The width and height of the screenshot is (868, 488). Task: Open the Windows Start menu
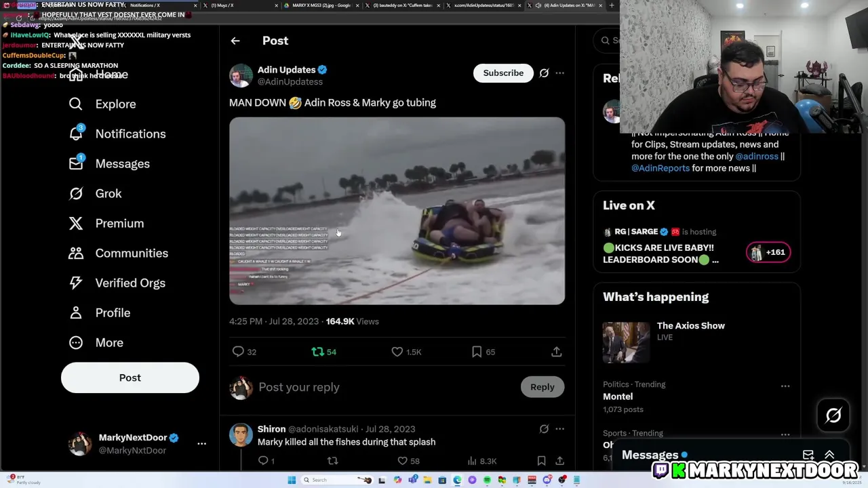pos(292,480)
